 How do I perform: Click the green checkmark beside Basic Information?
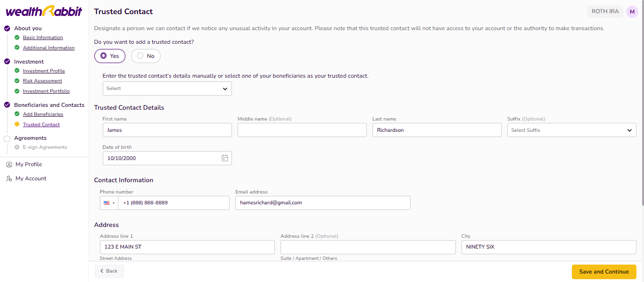coord(17,38)
